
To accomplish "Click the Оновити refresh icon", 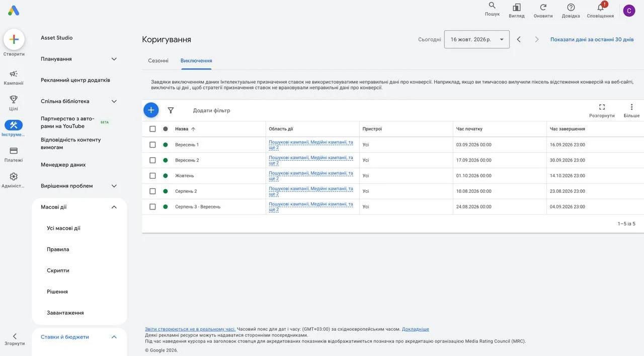I will click(x=543, y=7).
